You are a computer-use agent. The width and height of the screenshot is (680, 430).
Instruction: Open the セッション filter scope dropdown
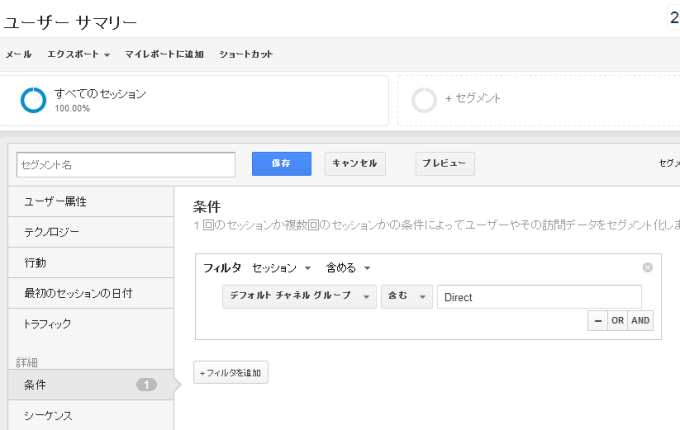point(281,268)
